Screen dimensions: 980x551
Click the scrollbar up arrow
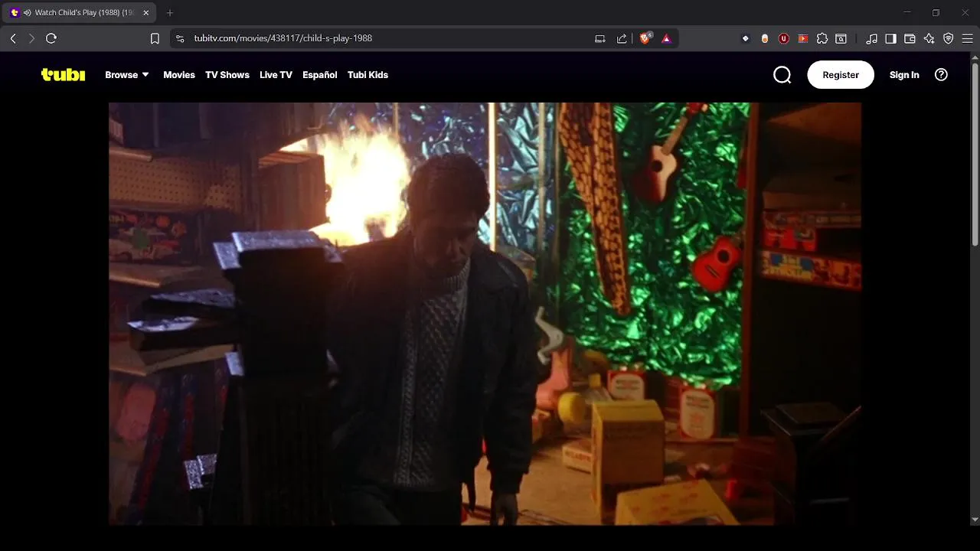pos(975,57)
